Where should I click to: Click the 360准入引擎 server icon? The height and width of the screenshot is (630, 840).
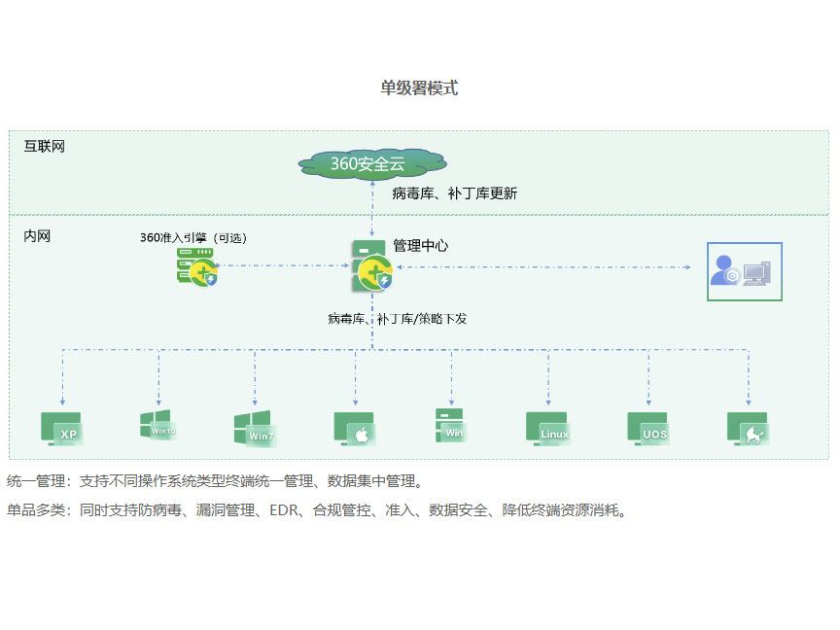tap(197, 266)
